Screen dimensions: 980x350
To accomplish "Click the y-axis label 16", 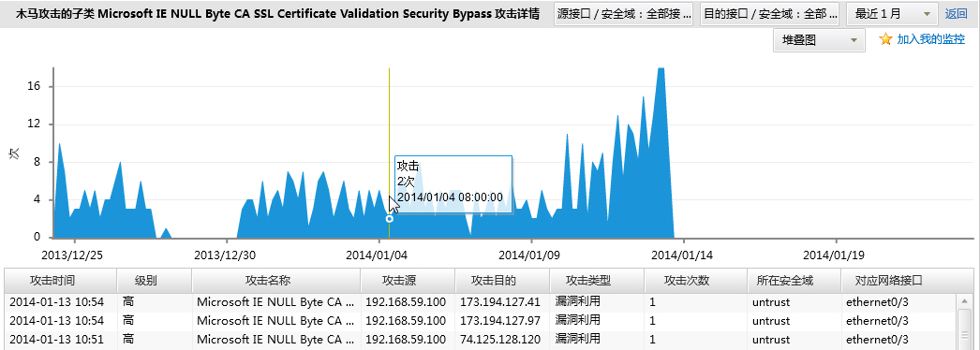I will pyautogui.click(x=34, y=86).
